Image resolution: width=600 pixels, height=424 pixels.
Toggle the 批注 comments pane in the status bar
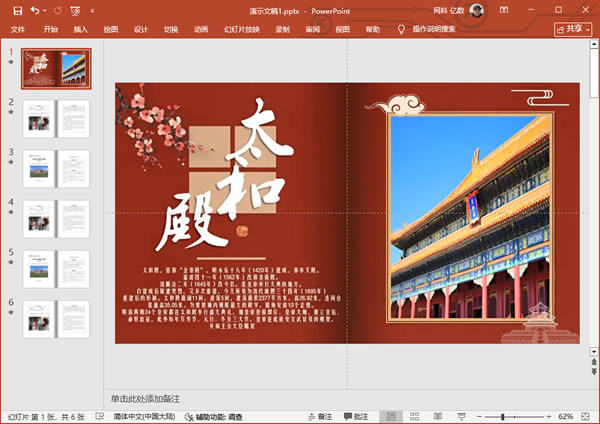click(355, 416)
